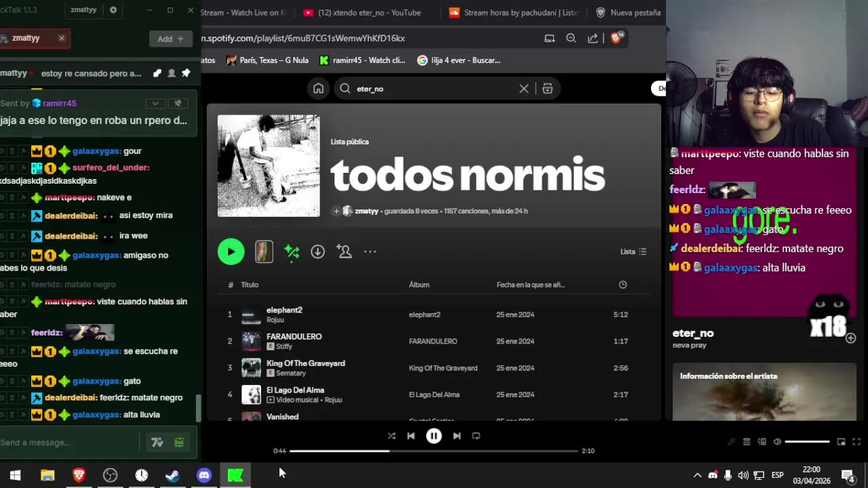Switch to Stream - Watch Live tab
The image size is (868, 488).
click(244, 12)
